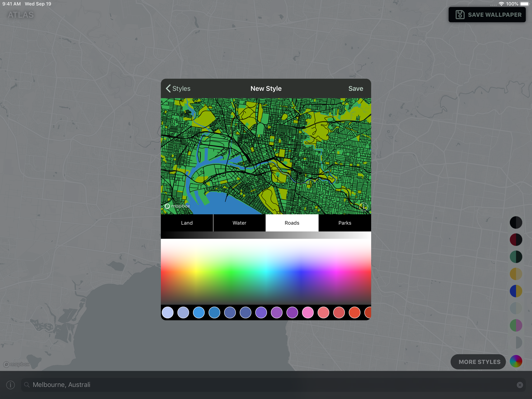The image size is (532, 399).
Task: Choose the salmon coral swatch
Action: point(323,312)
